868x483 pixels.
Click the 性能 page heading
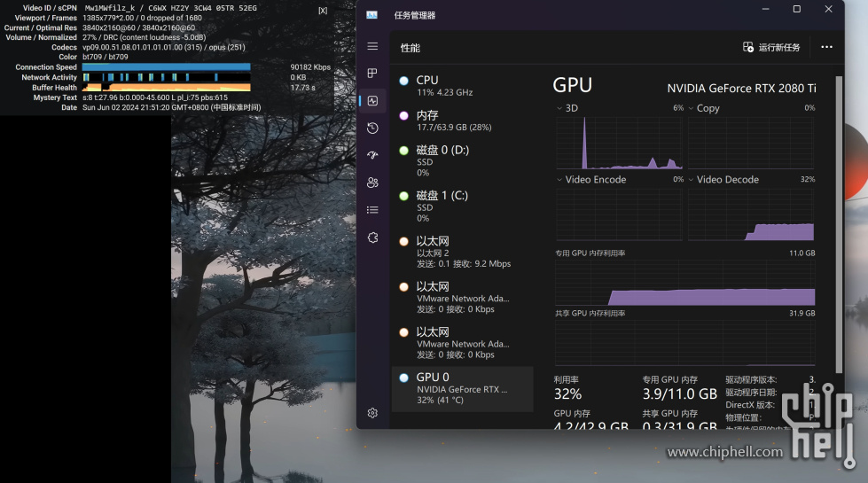[x=411, y=48]
